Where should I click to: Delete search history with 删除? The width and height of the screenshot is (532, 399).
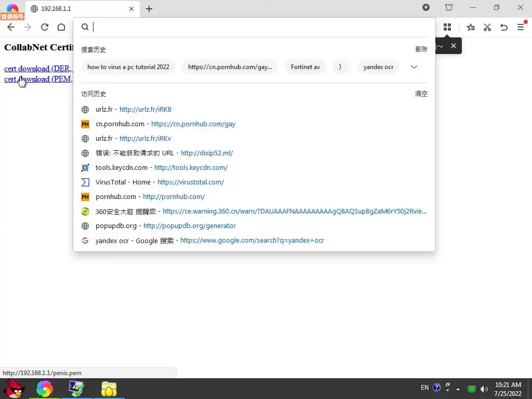(421, 49)
